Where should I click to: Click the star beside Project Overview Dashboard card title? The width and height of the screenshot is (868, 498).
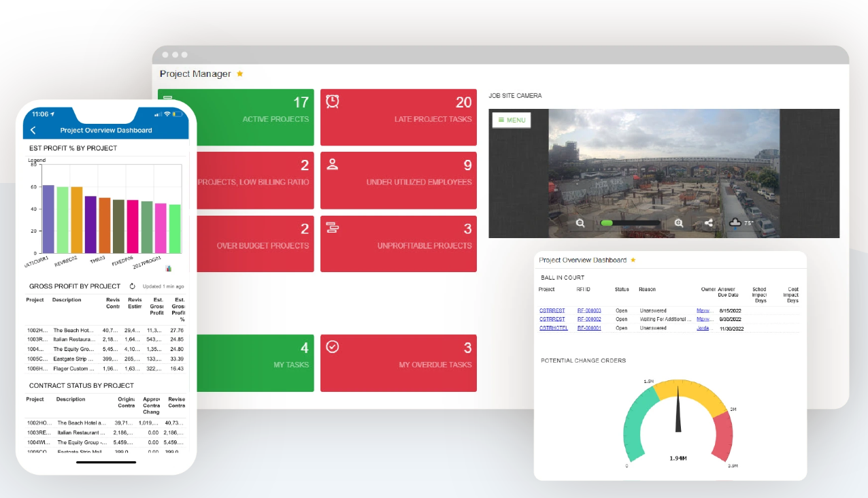point(633,260)
